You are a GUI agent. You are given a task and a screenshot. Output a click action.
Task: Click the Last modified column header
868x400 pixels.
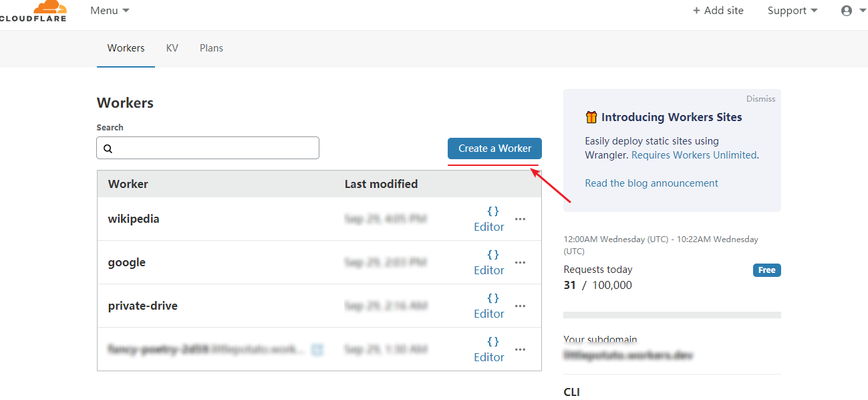(381, 184)
